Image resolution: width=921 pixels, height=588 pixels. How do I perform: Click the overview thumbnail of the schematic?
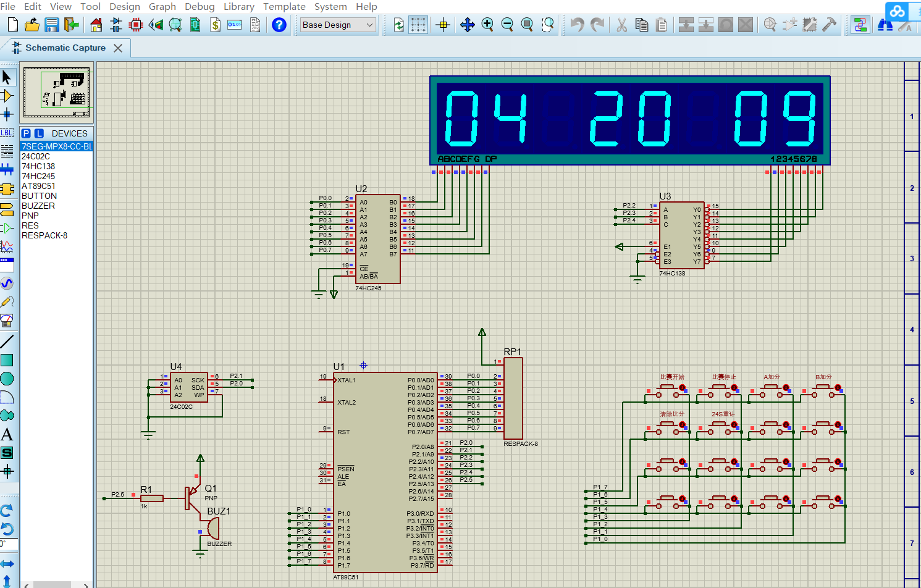57,92
